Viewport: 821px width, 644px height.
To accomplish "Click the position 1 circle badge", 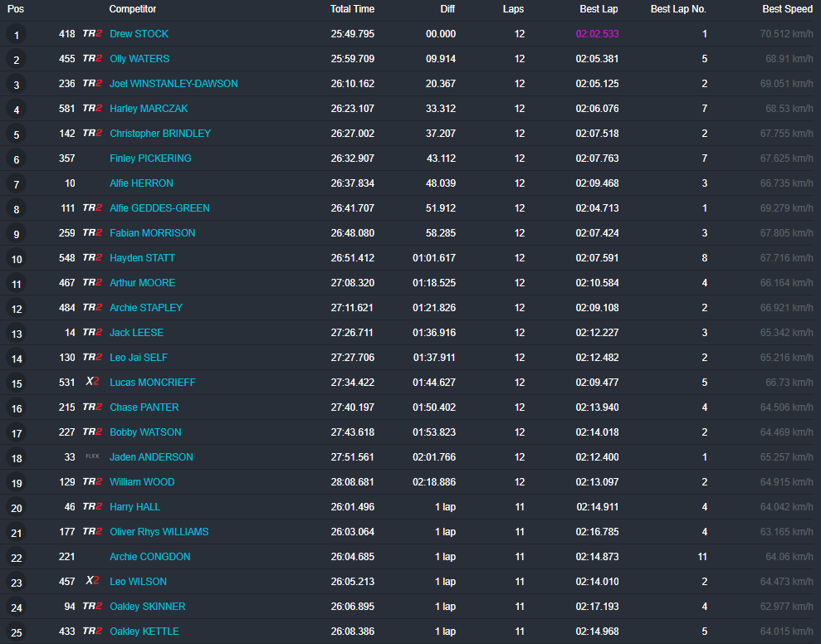I will pos(16,35).
